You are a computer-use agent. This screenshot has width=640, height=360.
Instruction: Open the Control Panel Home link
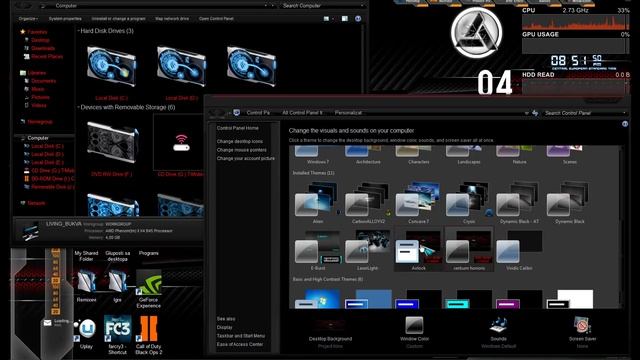(238, 128)
